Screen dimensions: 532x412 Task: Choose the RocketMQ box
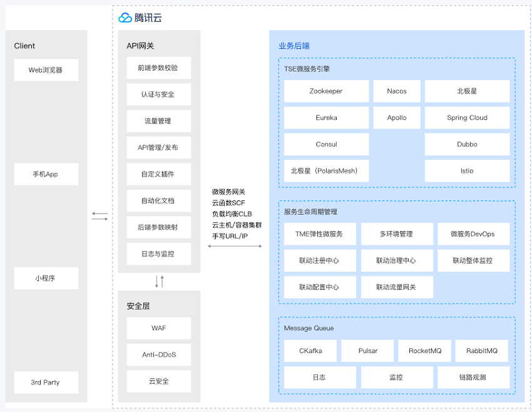425,351
